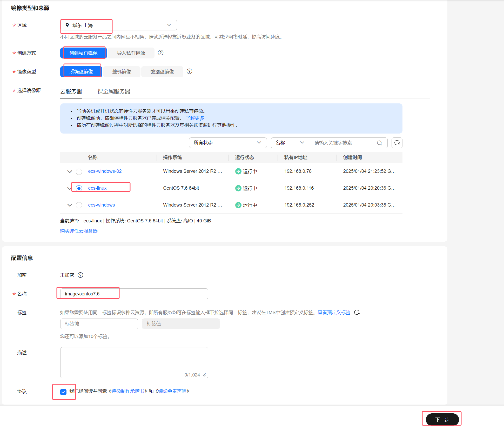Image resolution: width=504 pixels, height=430 pixels.
Task: Open help icon next to 数据盘镜像
Action: (x=190, y=71)
